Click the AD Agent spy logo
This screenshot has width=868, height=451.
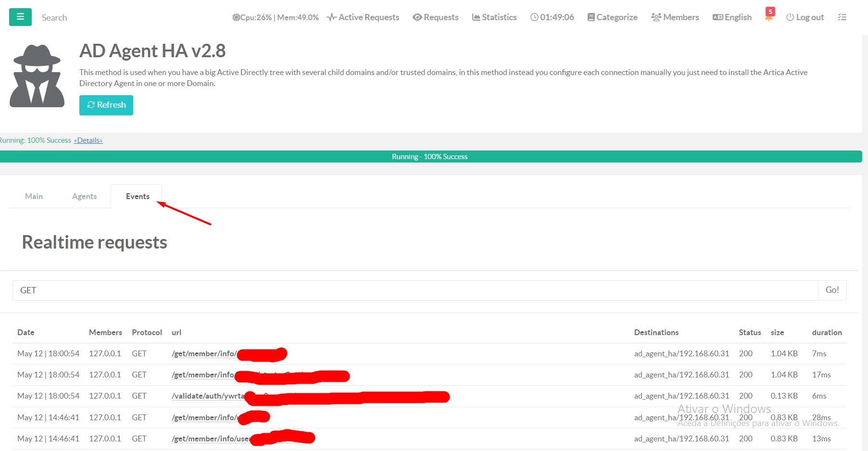[x=37, y=76]
